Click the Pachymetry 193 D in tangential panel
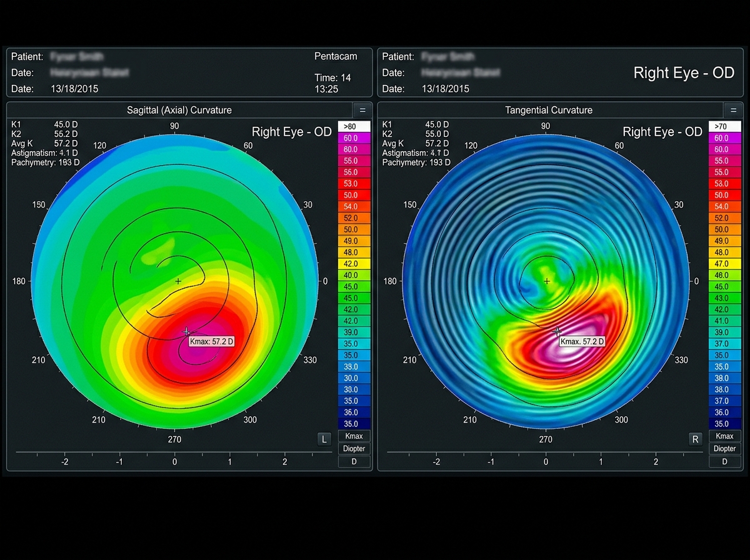Screen dimensions: 750x560 [416, 162]
